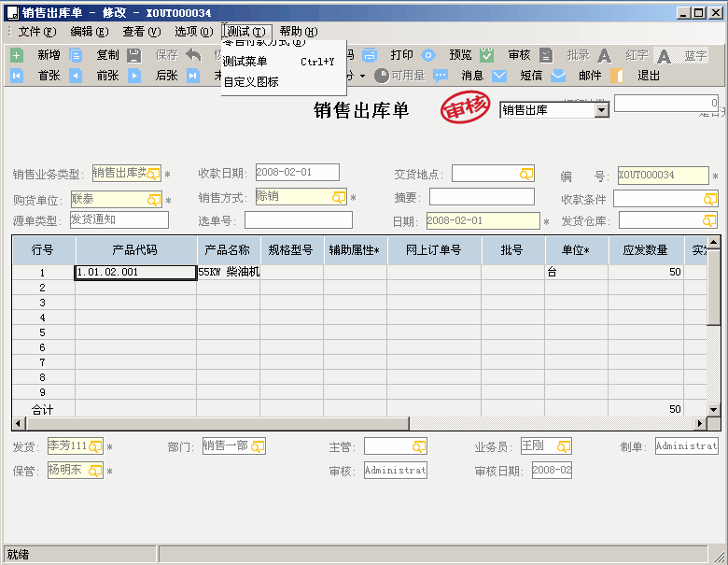728x565 pixels.
Task: Open the 查看(V) menu
Action: 142,32
